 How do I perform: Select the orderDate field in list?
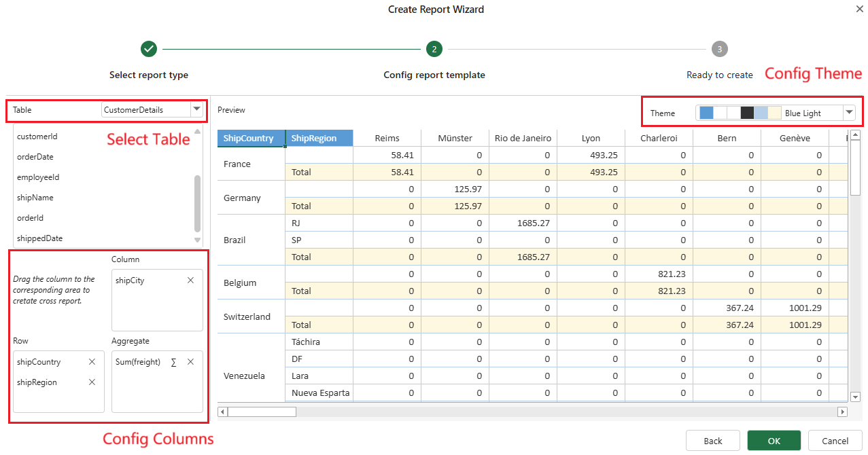(35, 157)
